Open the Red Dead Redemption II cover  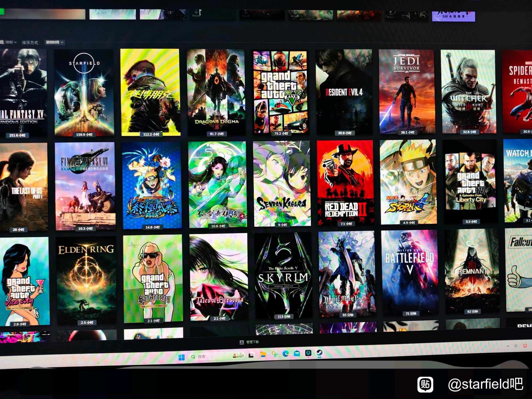(x=345, y=183)
